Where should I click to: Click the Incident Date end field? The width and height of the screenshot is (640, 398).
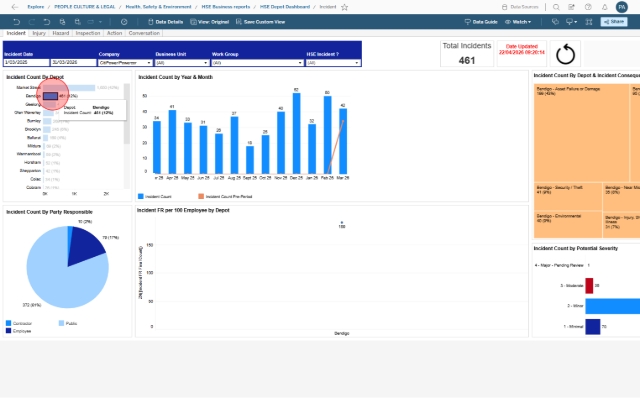click(73, 63)
